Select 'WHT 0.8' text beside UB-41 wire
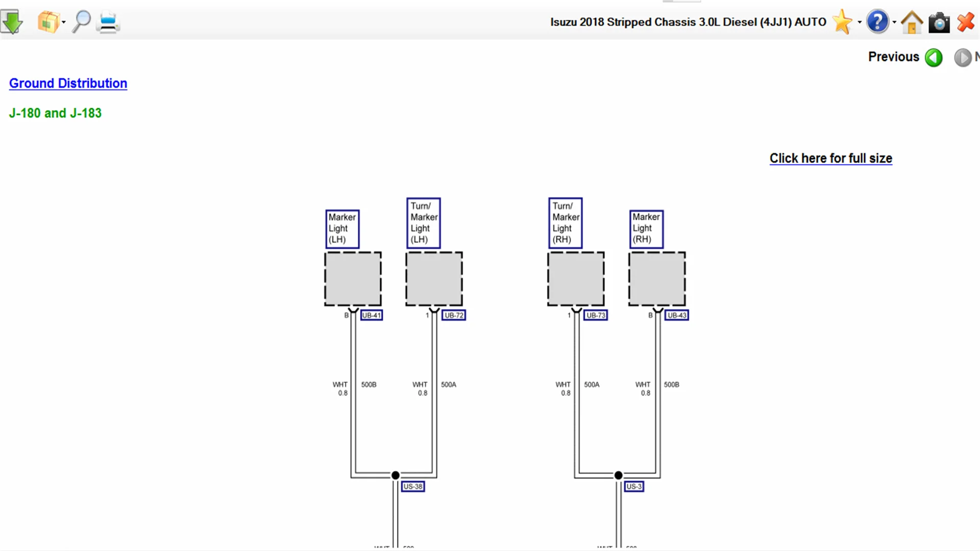Screen dimensions: 980x551 point(340,389)
